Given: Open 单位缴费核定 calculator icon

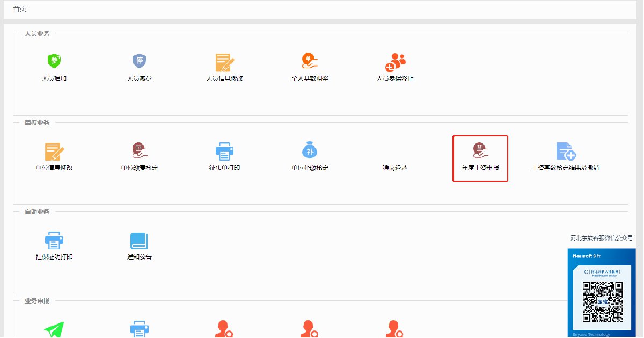Looking at the screenshot, I should (x=139, y=150).
